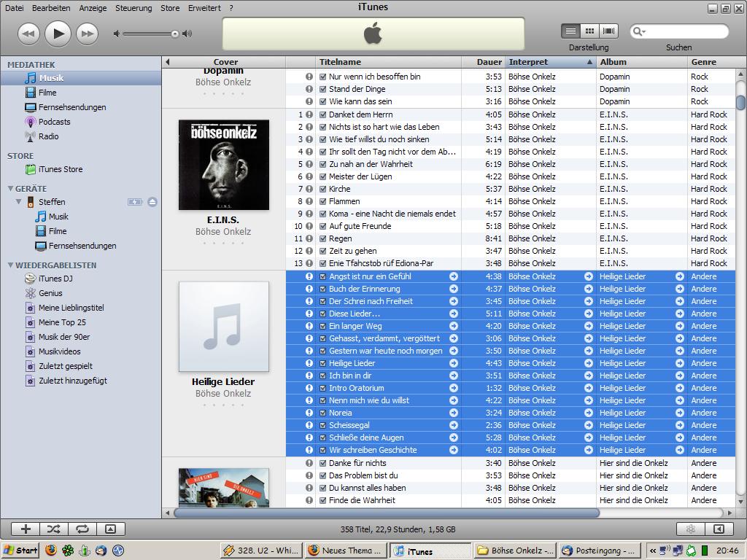Viewport: 747px width, 560px height.
Task: Go to previous track with rewind button
Action: pos(28,34)
